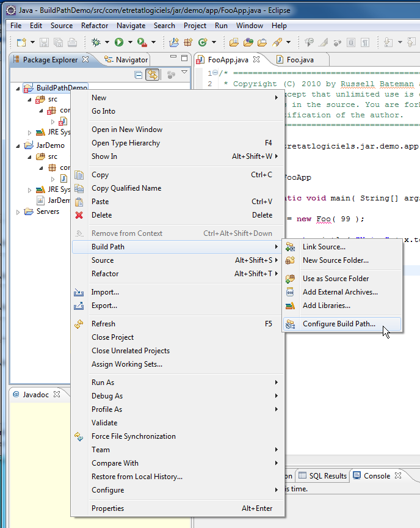
Task: Choose Add External Archives... in submenu
Action: [342, 292]
